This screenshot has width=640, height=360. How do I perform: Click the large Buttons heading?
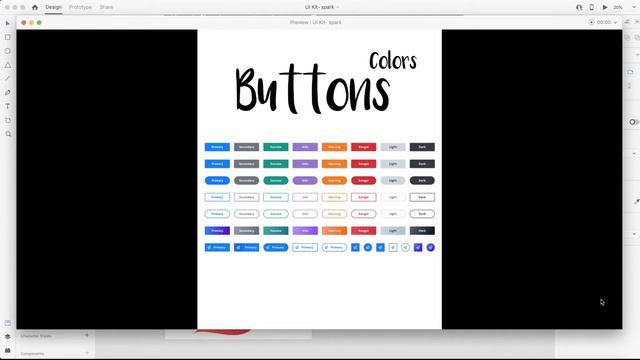click(313, 89)
